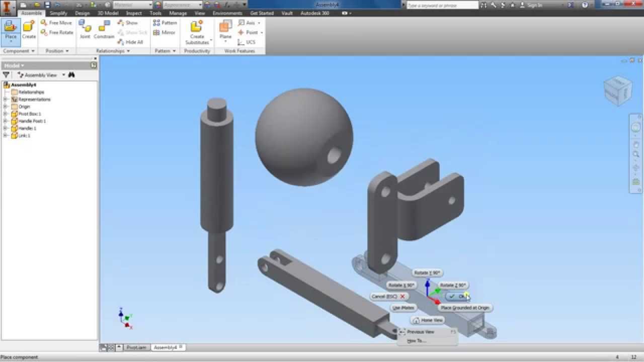Click Create Substitutes tool

197,32
